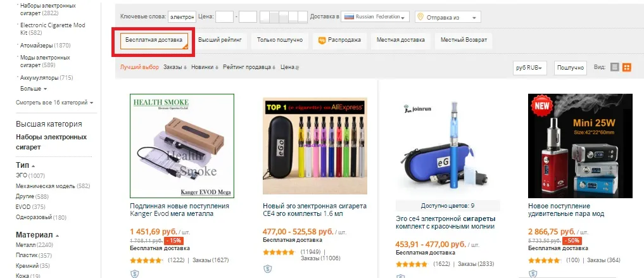Click Поштучно button
The height and width of the screenshot is (278, 644).
click(571, 68)
